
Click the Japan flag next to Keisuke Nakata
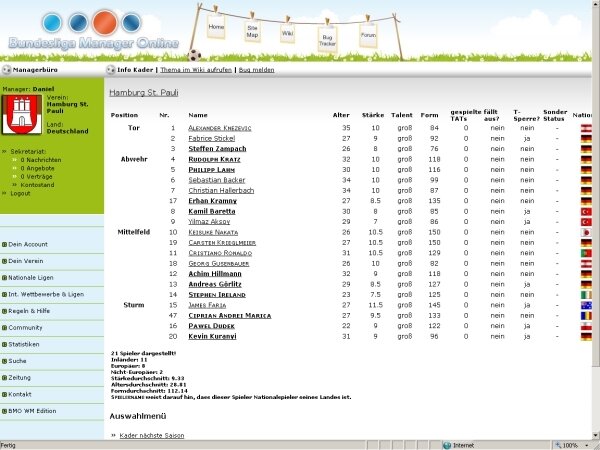point(586,232)
